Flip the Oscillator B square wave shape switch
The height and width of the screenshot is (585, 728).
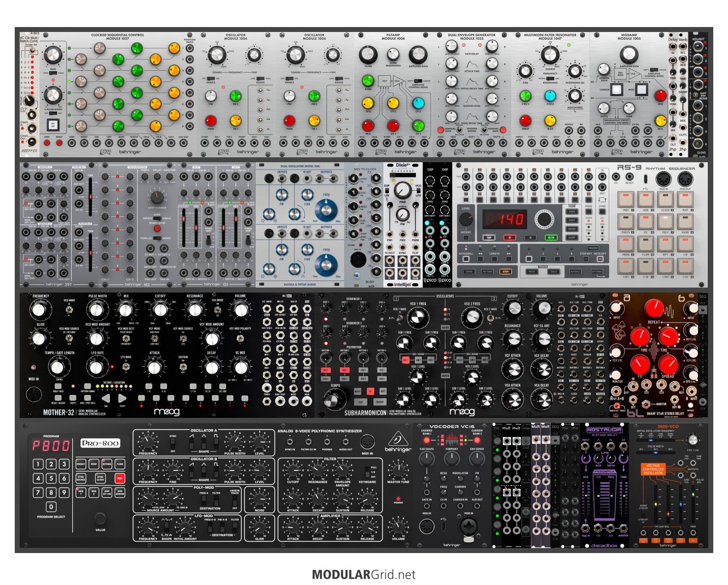[x=216, y=472]
